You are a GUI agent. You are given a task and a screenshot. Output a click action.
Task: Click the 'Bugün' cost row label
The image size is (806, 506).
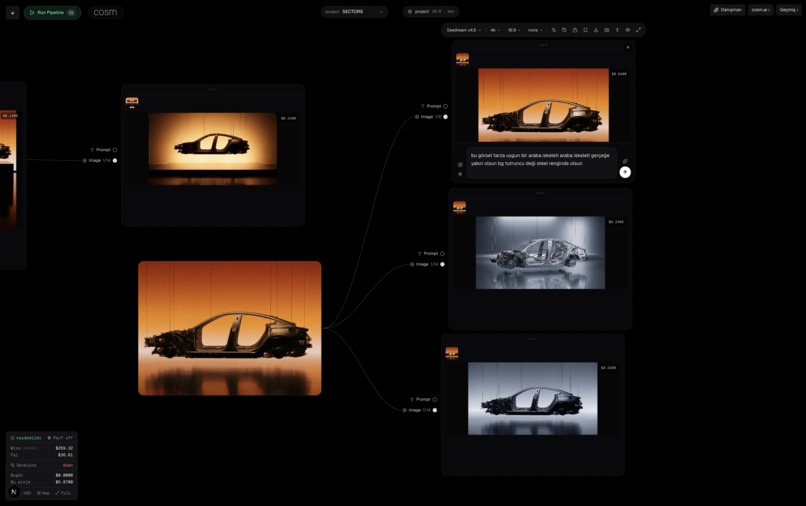coord(17,476)
